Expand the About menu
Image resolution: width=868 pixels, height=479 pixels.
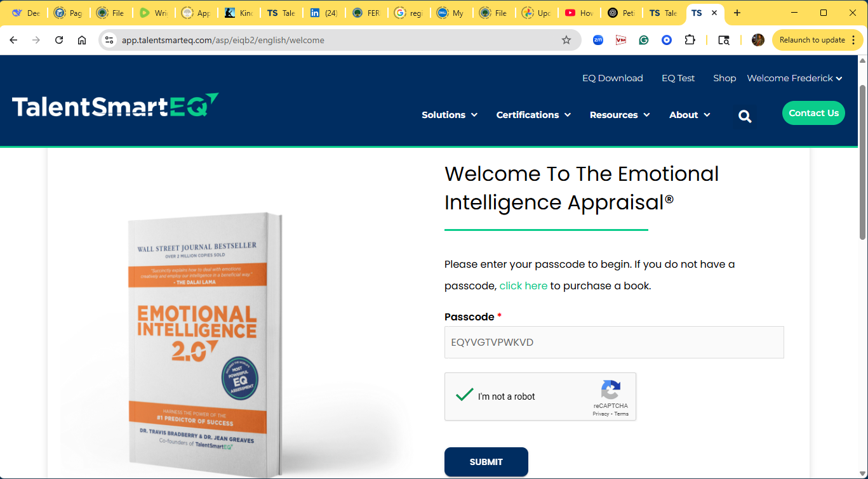pos(690,115)
